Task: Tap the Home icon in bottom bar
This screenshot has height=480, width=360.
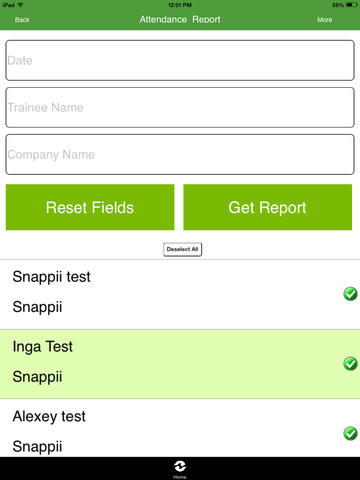Action: [x=180, y=469]
